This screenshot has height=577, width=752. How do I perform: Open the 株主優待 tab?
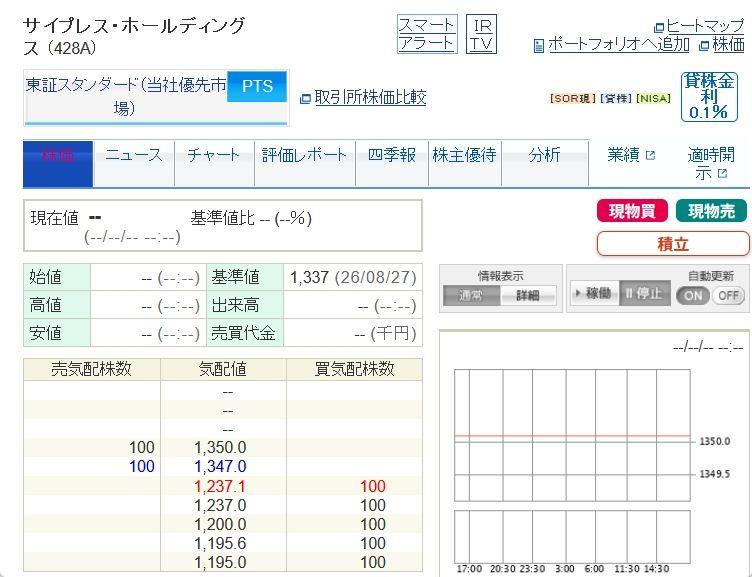pos(465,164)
